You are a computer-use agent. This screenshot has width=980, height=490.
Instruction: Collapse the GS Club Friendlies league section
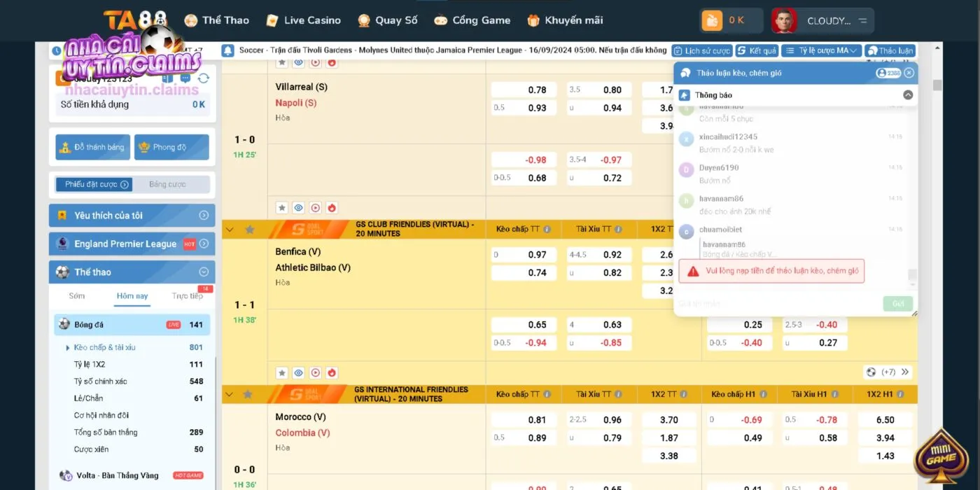click(229, 229)
